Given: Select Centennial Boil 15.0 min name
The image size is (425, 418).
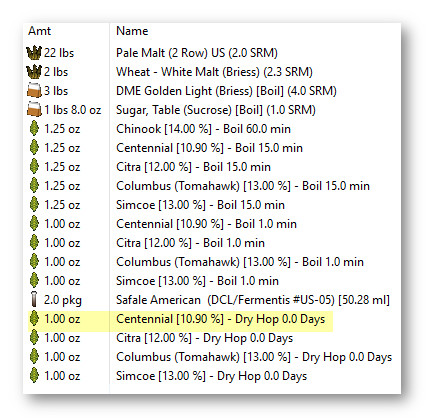Looking at the screenshot, I should click(209, 148).
